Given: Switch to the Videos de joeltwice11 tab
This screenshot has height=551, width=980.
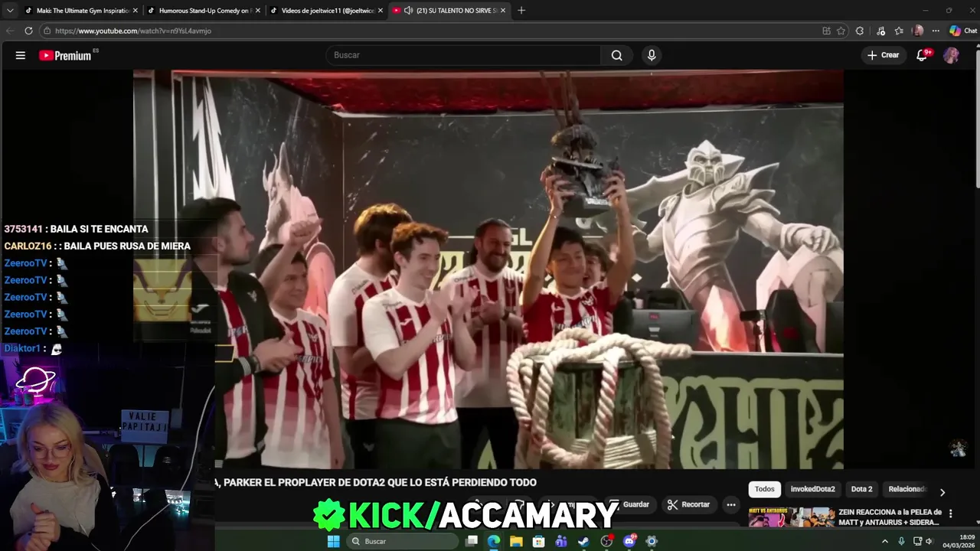Looking at the screenshot, I should [325, 10].
